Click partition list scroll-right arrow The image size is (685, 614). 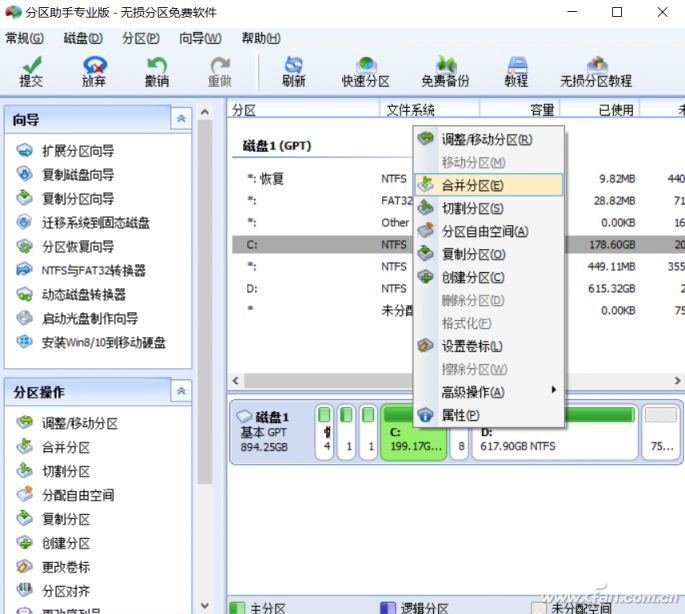678,380
